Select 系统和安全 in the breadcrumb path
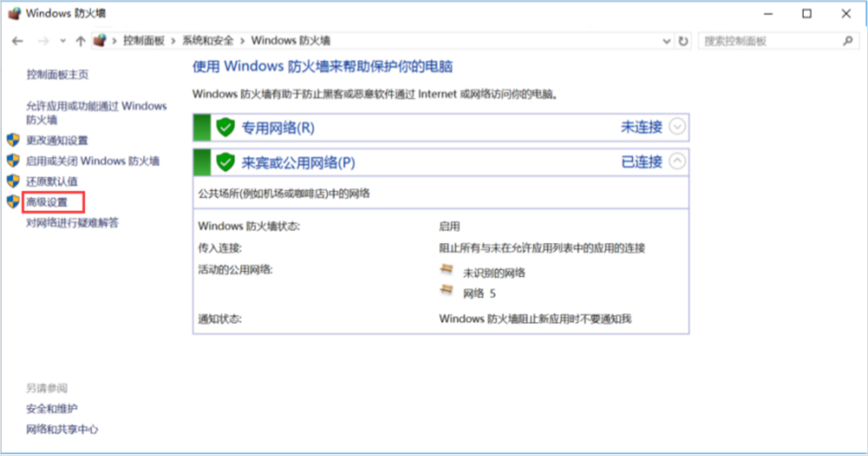868x456 pixels. pyautogui.click(x=207, y=41)
